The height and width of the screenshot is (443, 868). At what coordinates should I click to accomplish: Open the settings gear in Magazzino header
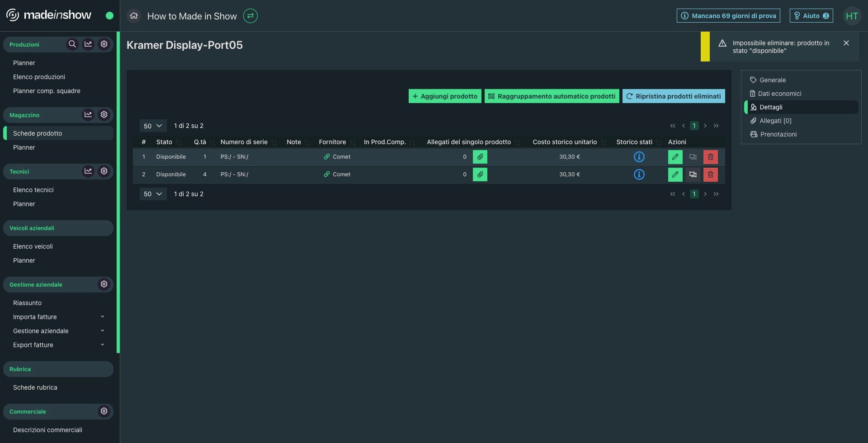tap(104, 115)
